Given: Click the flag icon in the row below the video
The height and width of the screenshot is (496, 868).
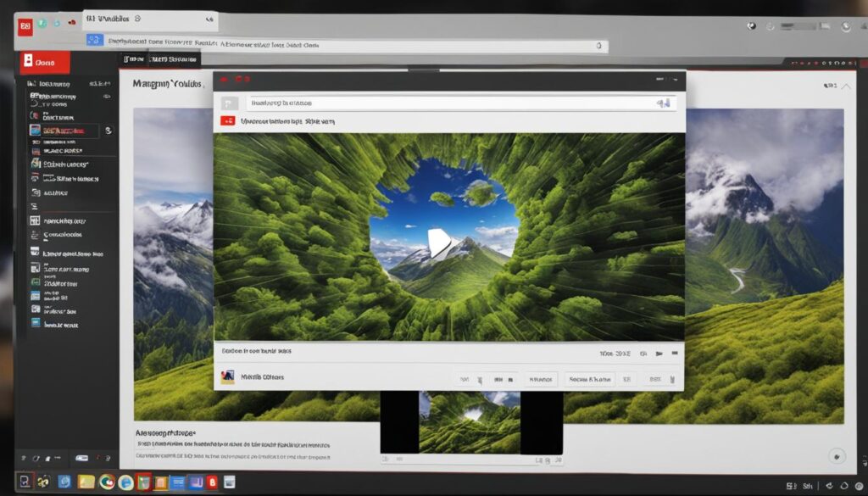Looking at the screenshot, I should point(659,354).
